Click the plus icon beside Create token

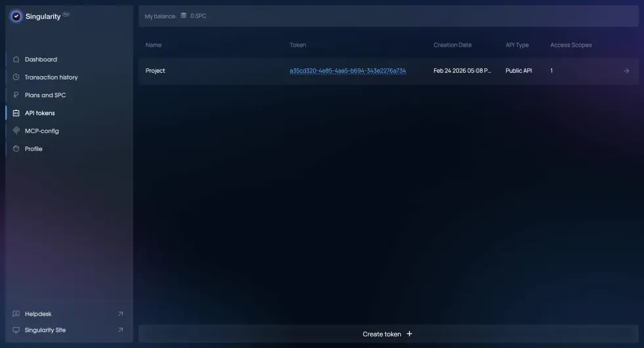[x=410, y=334]
